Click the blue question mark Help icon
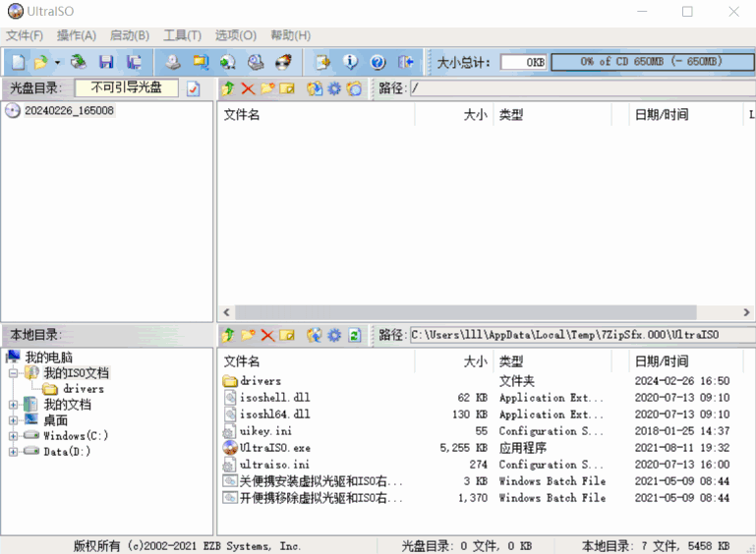The image size is (756, 554). coord(378,62)
